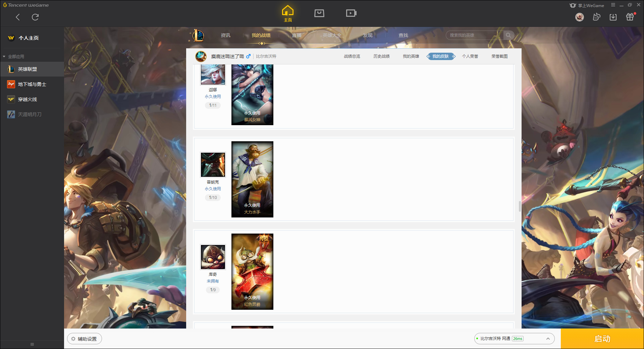
Task: Open the store bag icon in top bar
Action: click(319, 13)
